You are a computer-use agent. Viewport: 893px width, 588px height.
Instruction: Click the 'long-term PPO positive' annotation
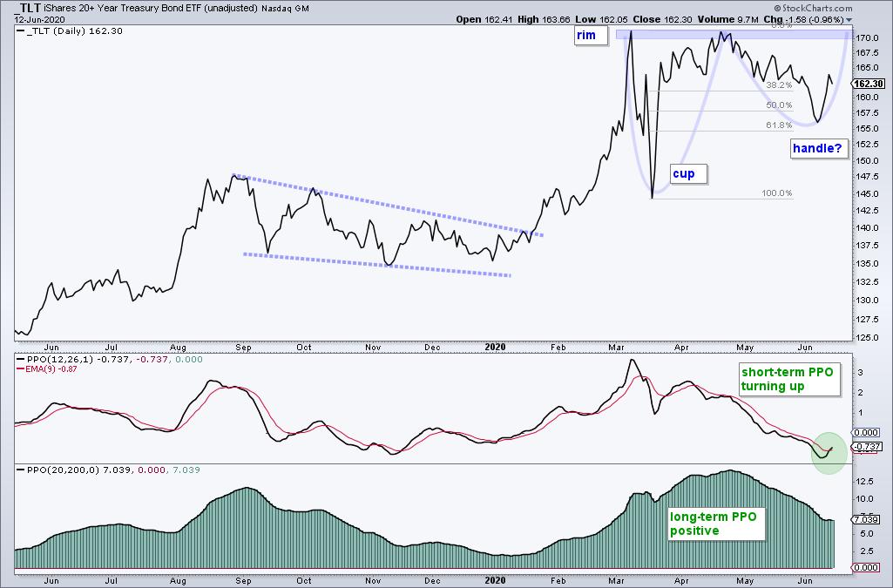715,524
